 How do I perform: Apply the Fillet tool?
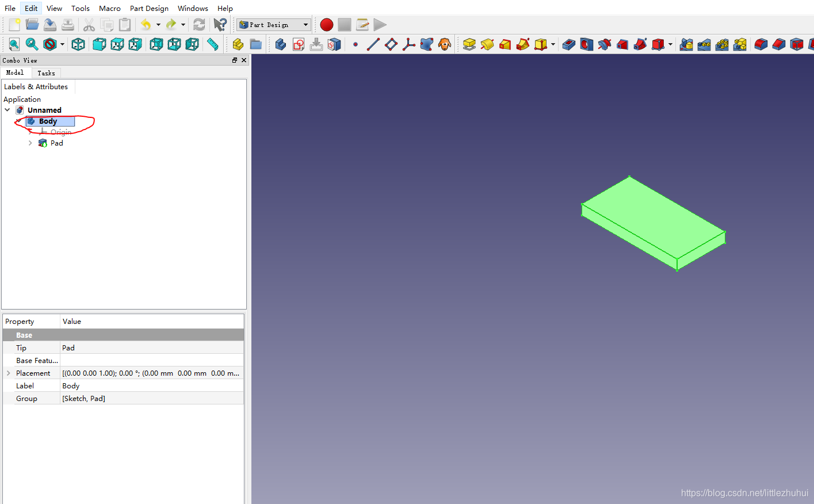pos(761,44)
